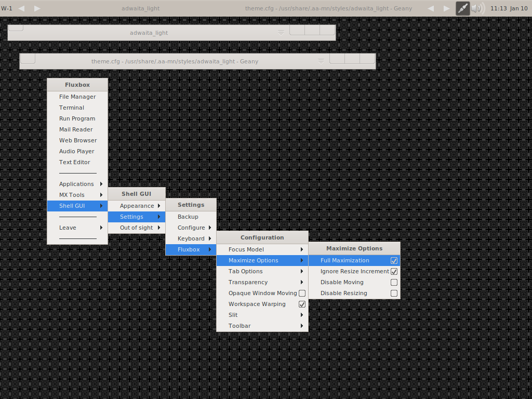Enable Disable Resizing checkbox
Screen dimensions: 532x399
click(394, 293)
